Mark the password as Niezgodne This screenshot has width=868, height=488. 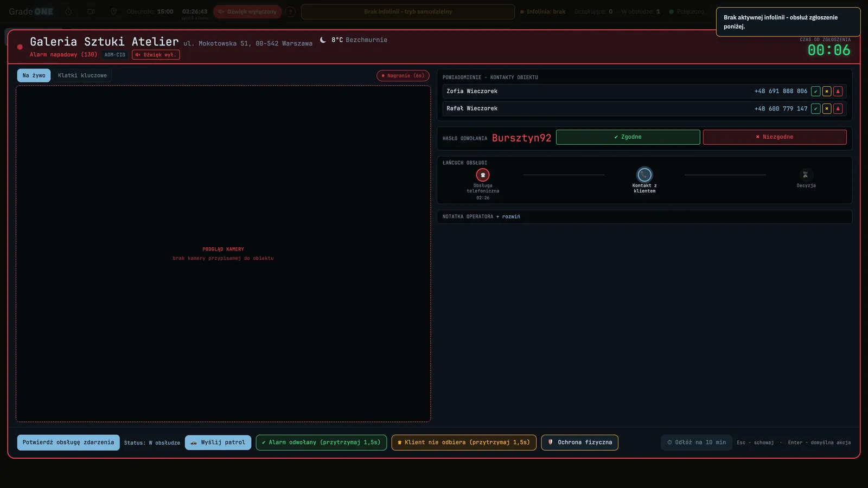(775, 137)
